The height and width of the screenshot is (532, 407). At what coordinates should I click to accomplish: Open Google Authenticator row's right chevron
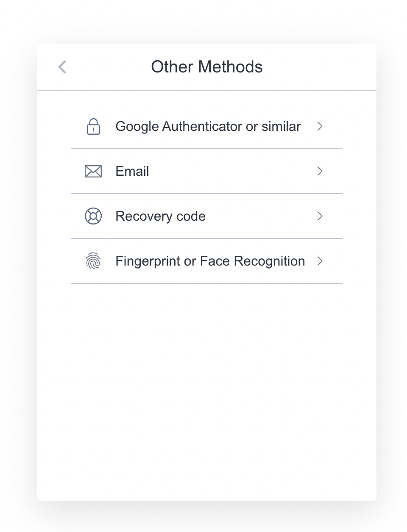click(320, 126)
